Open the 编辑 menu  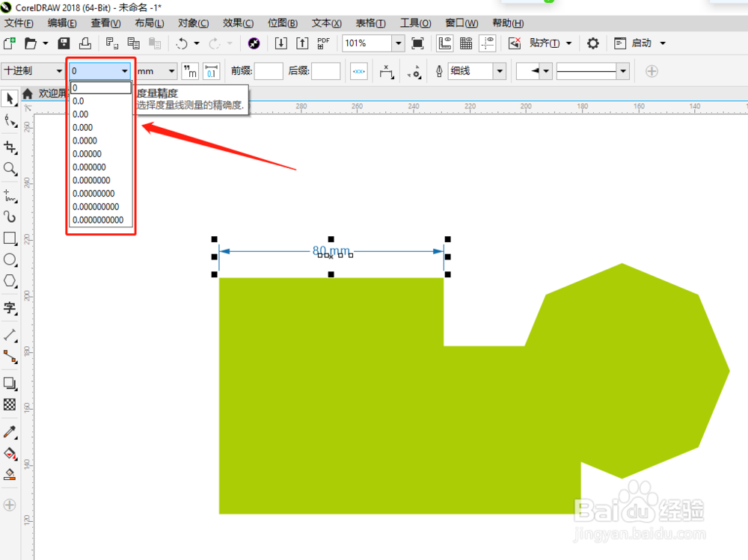62,23
